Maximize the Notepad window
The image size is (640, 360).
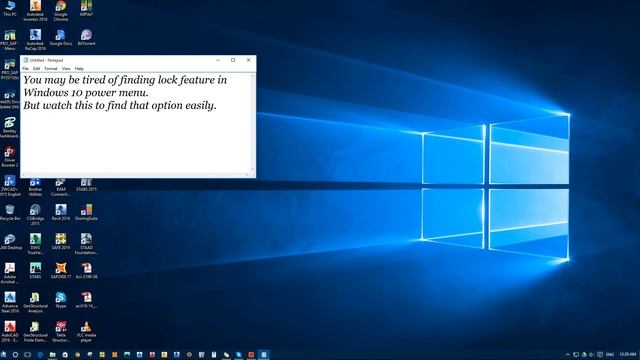pos(233,60)
